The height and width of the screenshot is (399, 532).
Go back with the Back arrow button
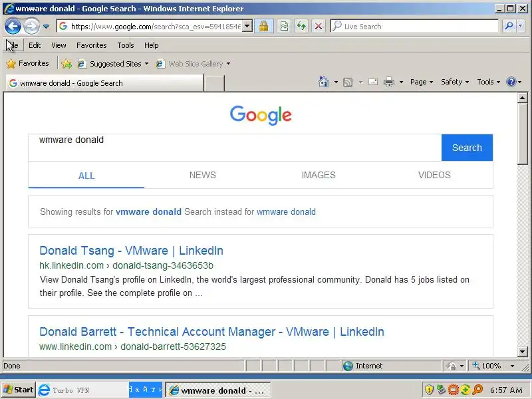pos(13,26)
